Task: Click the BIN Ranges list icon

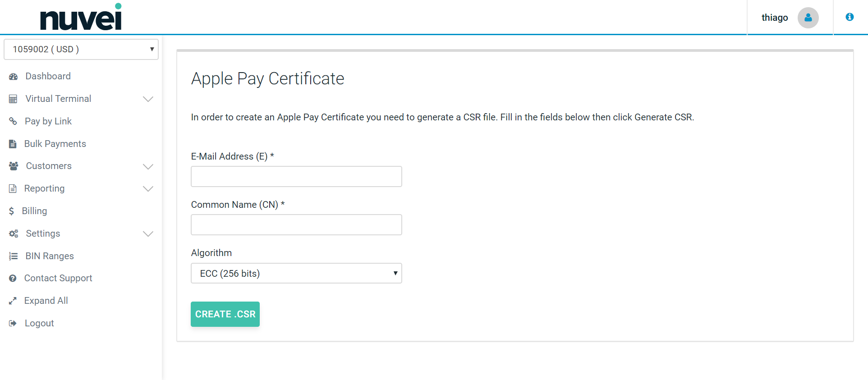Action: click(13, 256)
